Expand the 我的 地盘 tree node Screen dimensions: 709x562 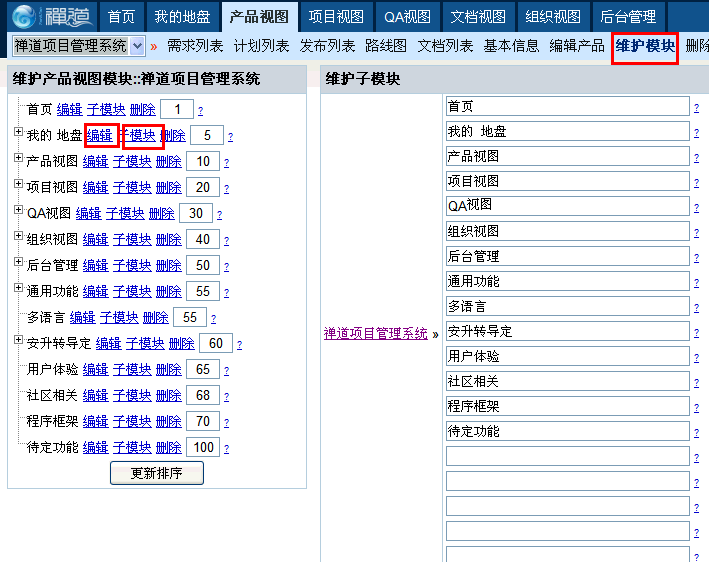18,132
